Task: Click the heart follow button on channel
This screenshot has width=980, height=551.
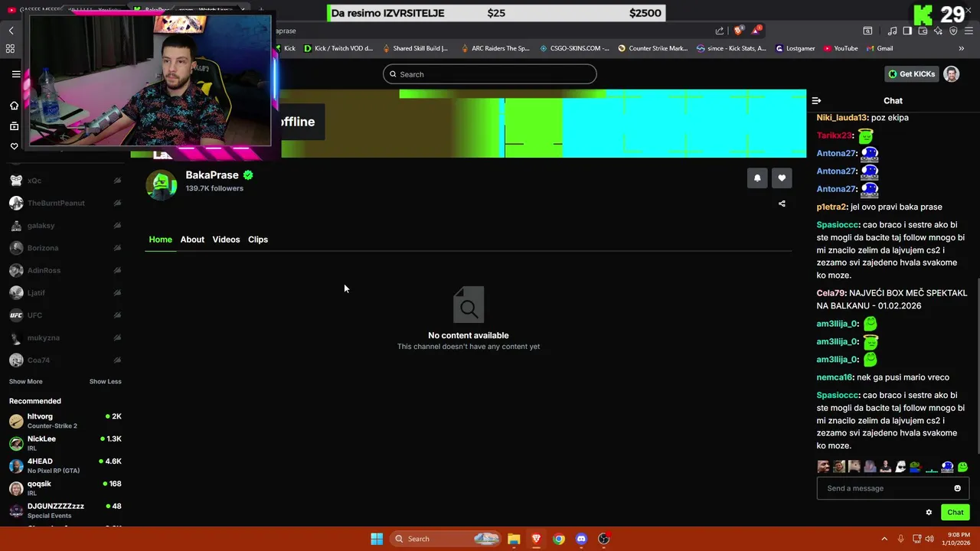Action: tap(782, 178)
